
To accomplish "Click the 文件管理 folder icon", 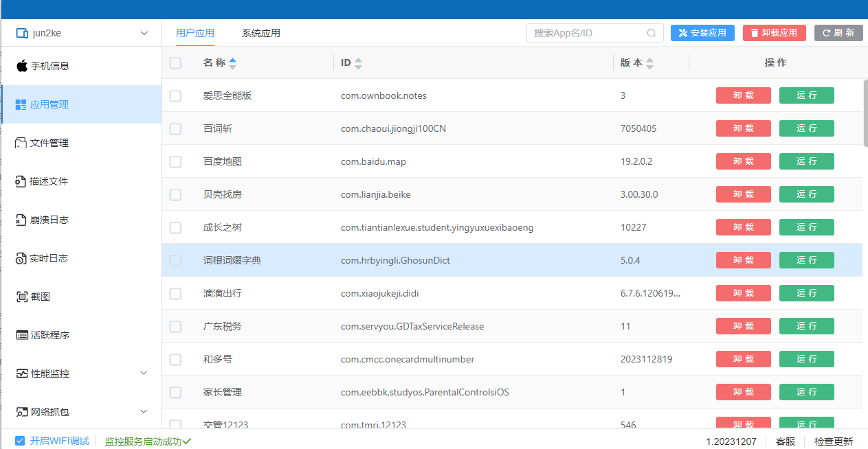I will point(21,143).
